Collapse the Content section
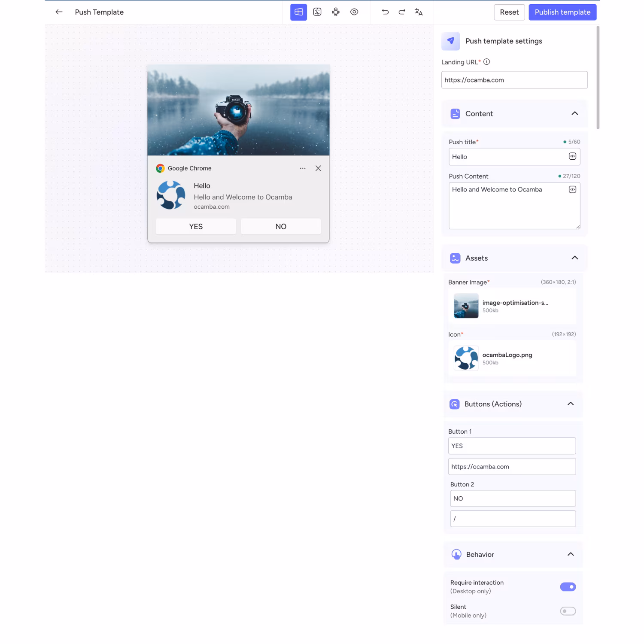 [x=574, y=113]
